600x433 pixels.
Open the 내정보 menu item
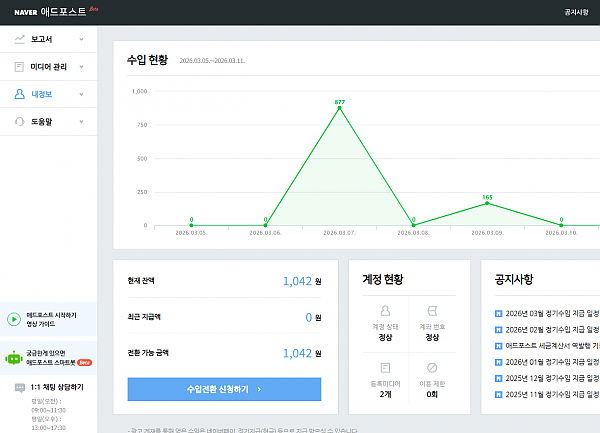pyautogui.click(x=42, y=95)
